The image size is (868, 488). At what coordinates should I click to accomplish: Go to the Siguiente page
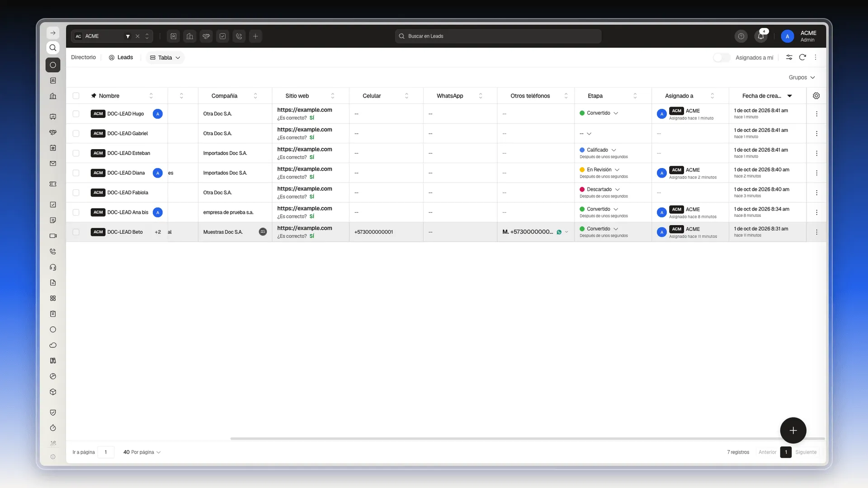[806, 452]
